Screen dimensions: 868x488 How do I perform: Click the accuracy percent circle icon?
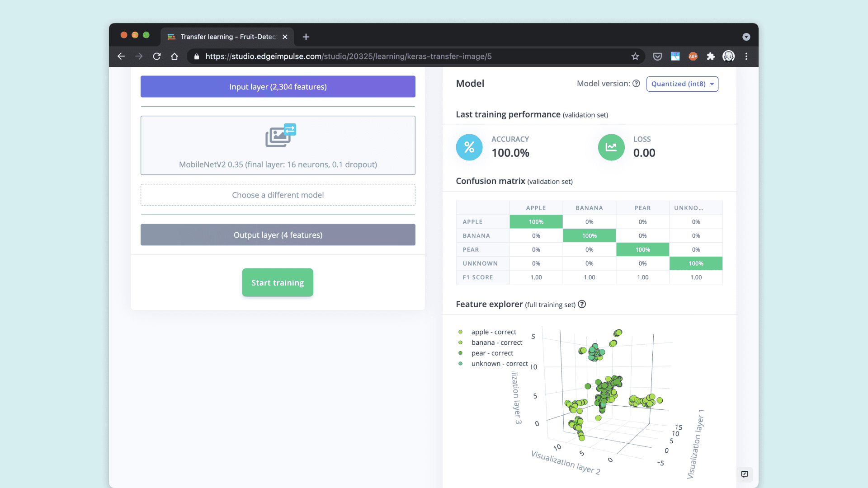(x=469, y=147)
